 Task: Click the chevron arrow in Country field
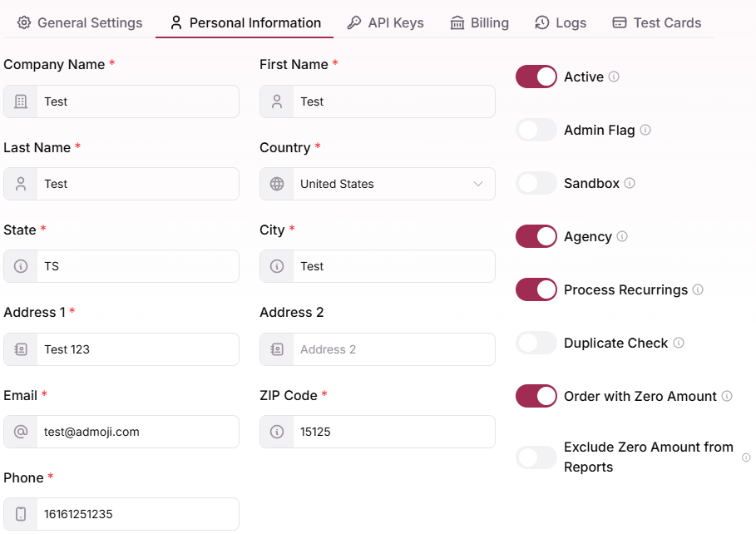point(478,184)
